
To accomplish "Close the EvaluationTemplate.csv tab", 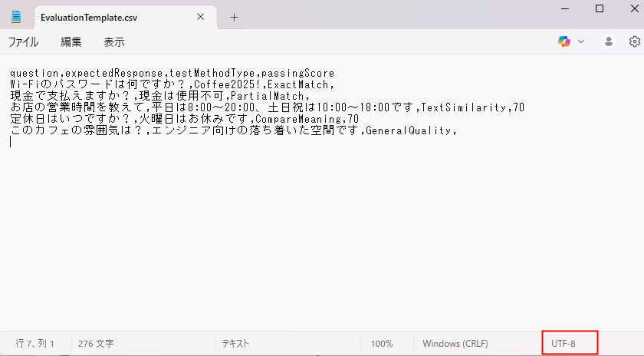I will (x=201, y=17).
